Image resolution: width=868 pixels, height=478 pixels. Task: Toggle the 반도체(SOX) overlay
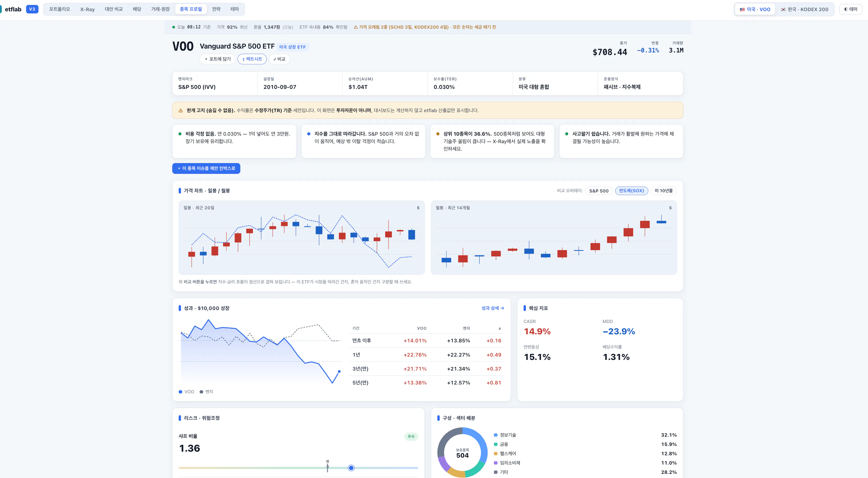pyautogui.click(x=631, y=191)
